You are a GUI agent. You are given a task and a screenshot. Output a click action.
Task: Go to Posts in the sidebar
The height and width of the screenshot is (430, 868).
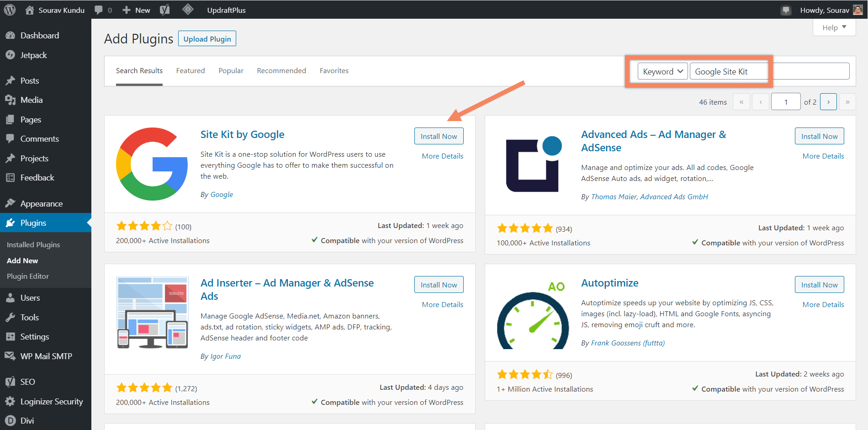click(30, 80)
